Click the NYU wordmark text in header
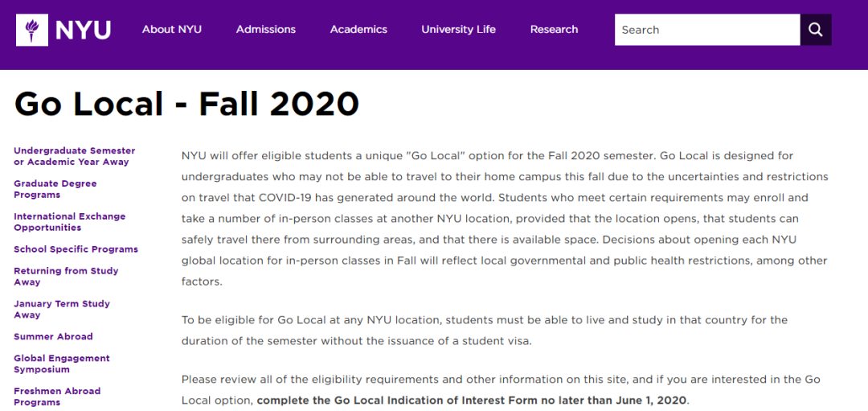 (x=83, y=30)
